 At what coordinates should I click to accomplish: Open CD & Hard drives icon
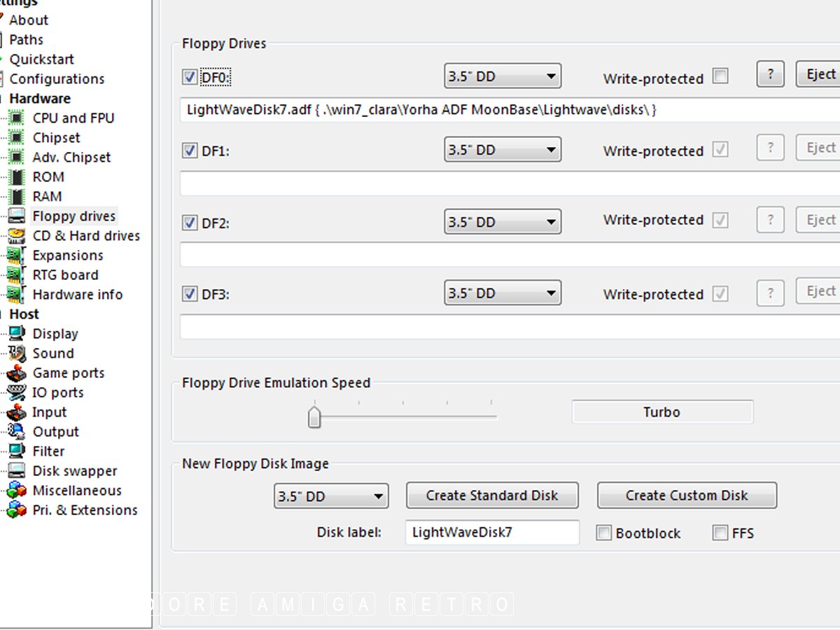tap(17, 236)
